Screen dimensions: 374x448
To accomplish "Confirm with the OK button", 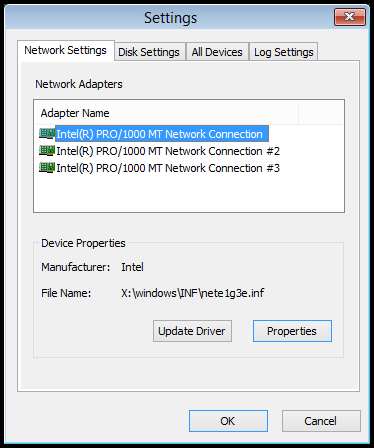I will pyautogui.click(x=228, y=421).
